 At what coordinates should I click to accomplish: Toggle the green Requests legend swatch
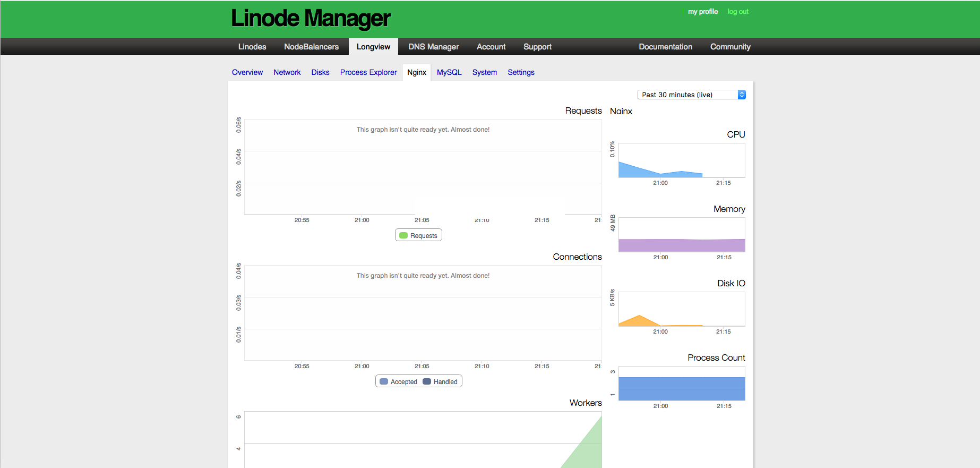coord(403,235)
